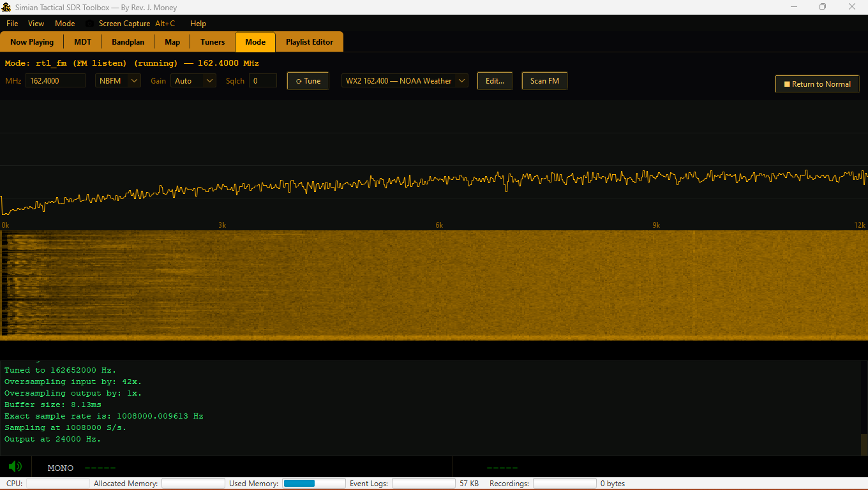Click the Used Memory progress bar
Viewport: 868px width, 490px height.
point(314,484)
